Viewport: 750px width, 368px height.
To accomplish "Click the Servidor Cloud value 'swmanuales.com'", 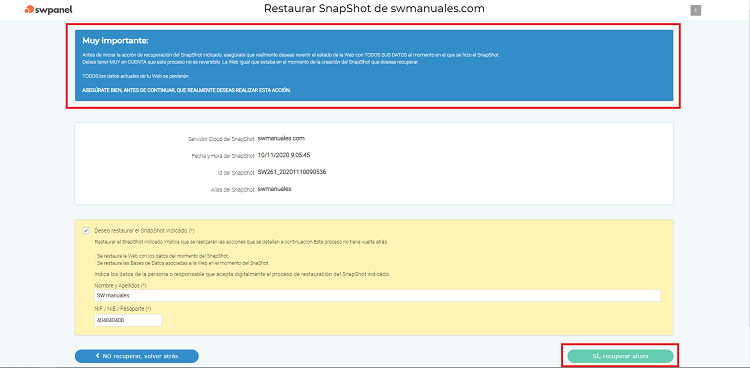I will pyautogui.click(x=281, y=138).
